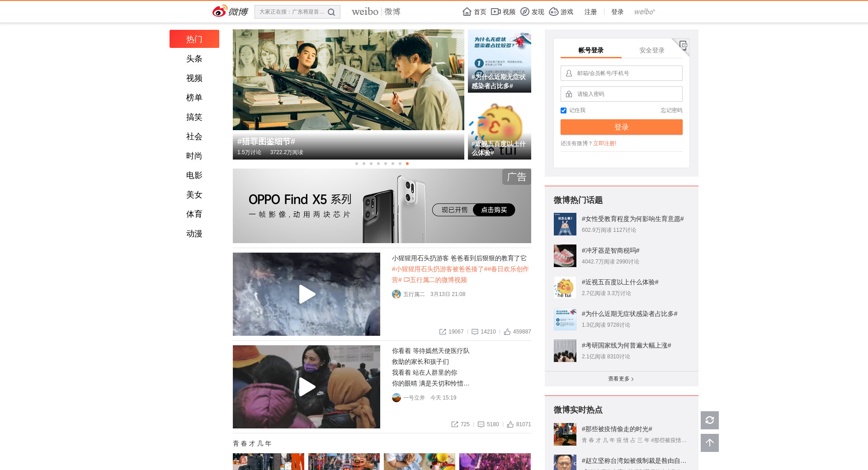Select the 视频 sidebar category
868x470 pixels.
click(194, 78)
